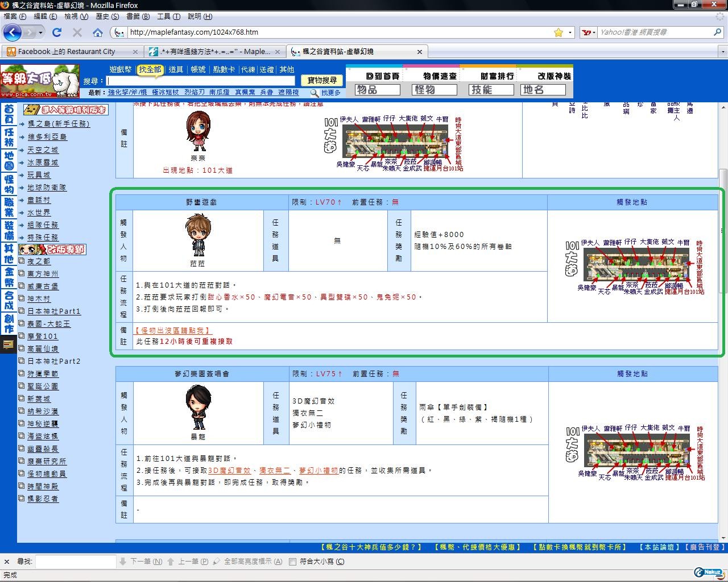Select the 找全部 search category

[x=150, y=69]
